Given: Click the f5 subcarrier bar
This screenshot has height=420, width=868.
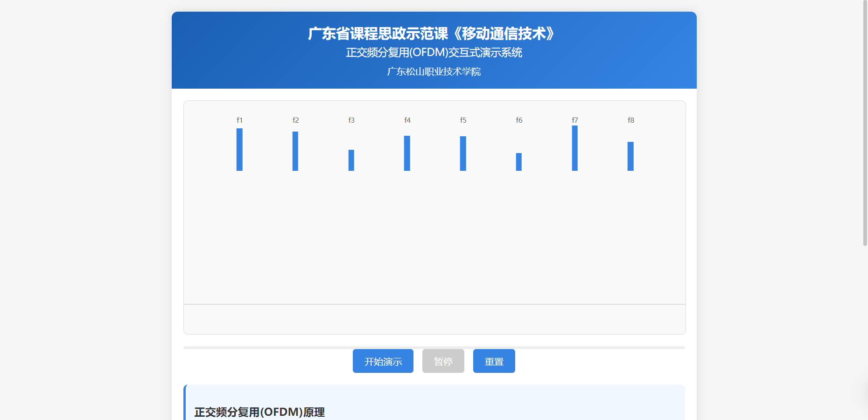Looking at the screenshot, I should [x=463, y=154].
